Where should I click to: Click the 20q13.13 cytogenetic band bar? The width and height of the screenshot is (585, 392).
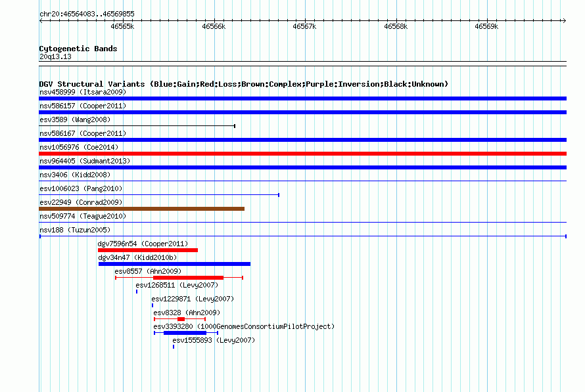click(x=302, y=64)
